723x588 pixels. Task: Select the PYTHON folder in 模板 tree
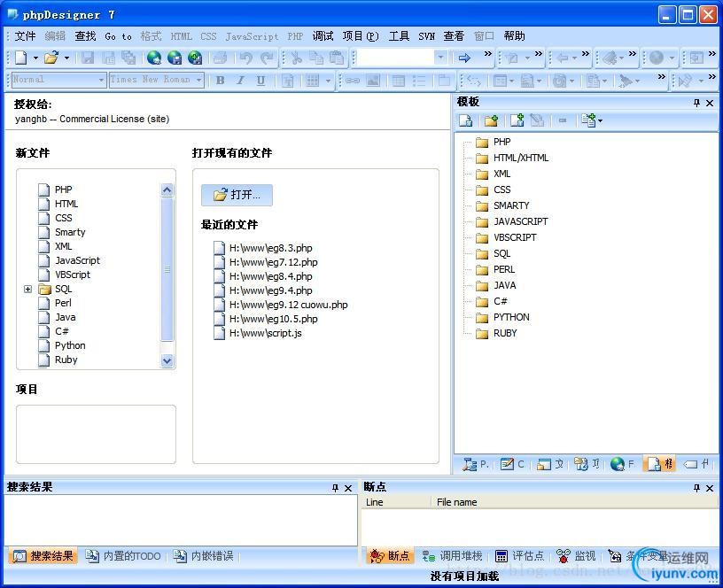click(511, 317)
